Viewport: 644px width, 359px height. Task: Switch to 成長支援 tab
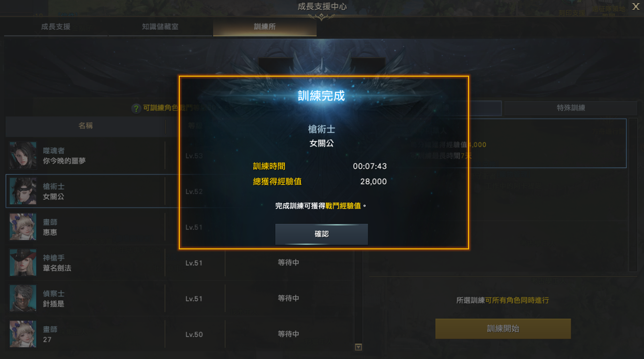pos(56,27)
